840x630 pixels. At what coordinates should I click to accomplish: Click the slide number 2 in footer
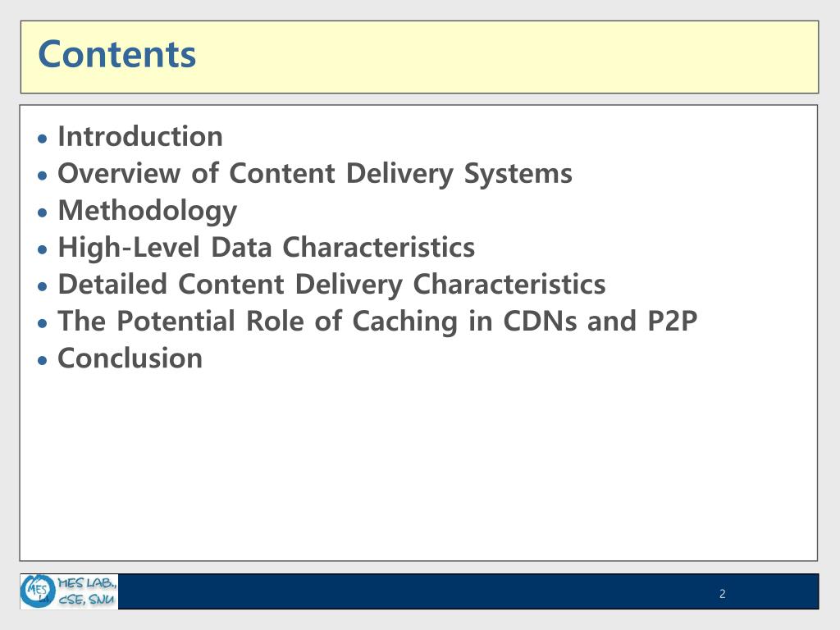click(x=722, y=594)
